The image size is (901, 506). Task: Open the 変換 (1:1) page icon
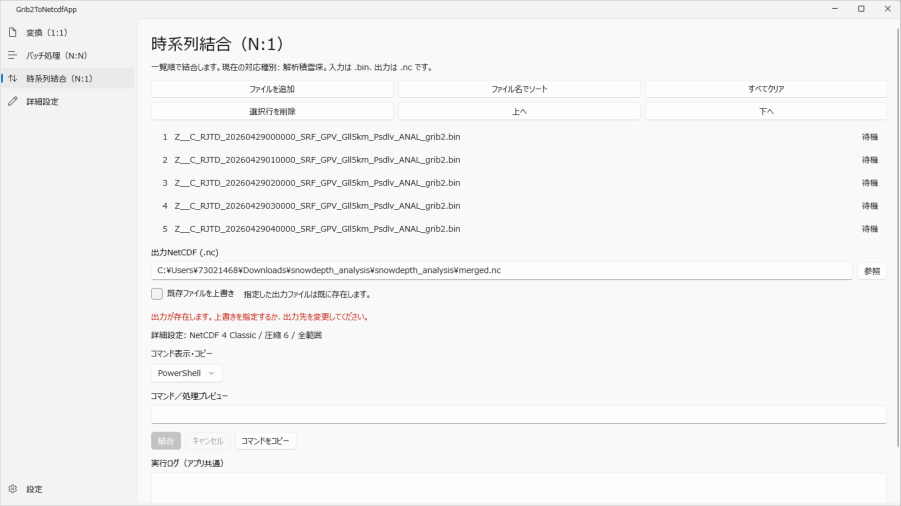click(13, 33)
